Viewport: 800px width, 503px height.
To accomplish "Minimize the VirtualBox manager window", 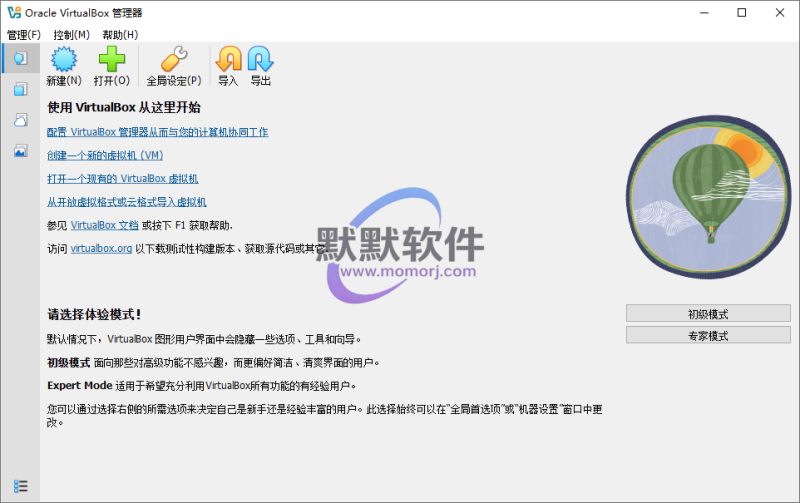I will pyautogui.click(x=705, y=13).
